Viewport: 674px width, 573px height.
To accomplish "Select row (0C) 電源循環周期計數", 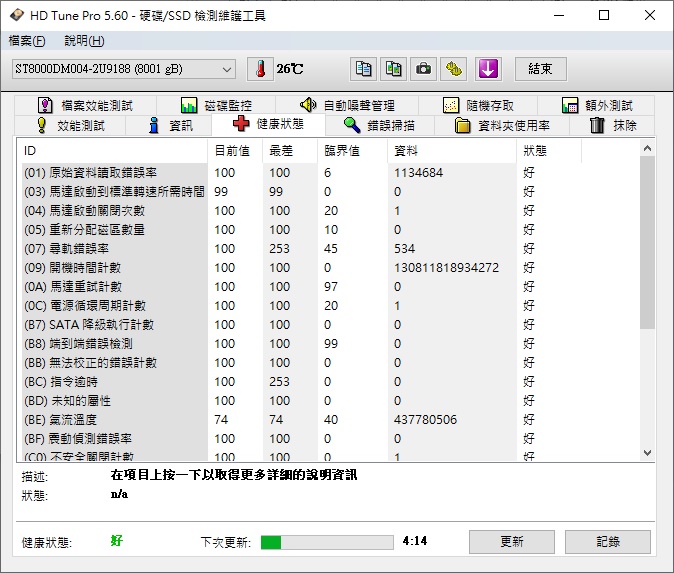I will (x=329, y=306).
